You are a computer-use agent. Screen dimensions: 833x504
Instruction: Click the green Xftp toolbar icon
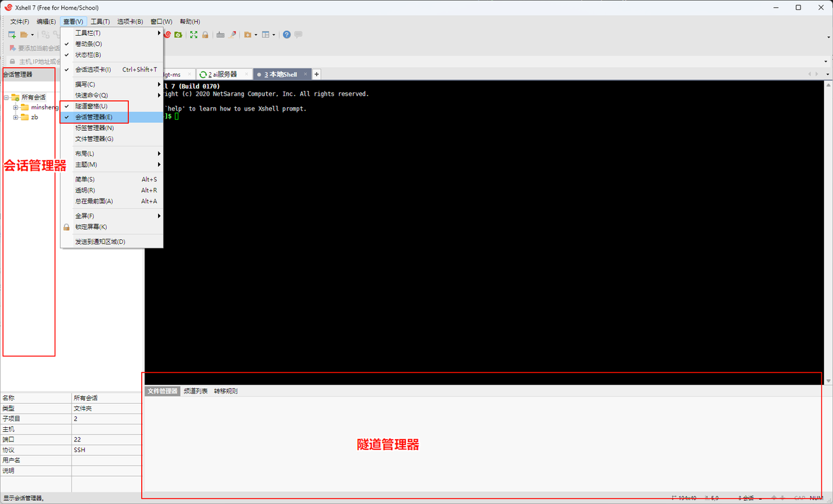tap(178, 34)
